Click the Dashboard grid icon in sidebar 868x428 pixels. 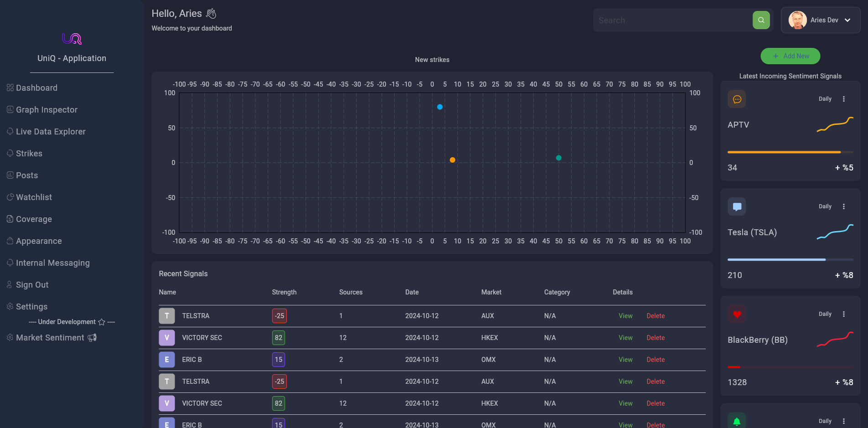[x=10, y=88]
